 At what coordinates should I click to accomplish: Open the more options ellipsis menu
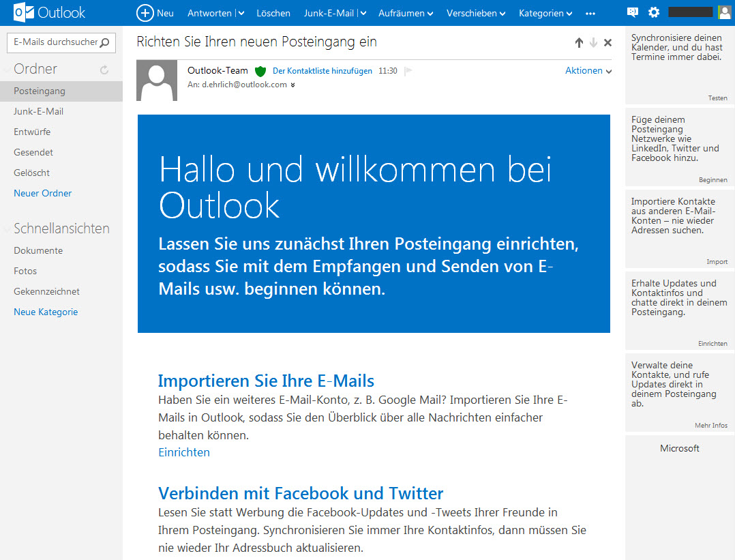point(590,13)
